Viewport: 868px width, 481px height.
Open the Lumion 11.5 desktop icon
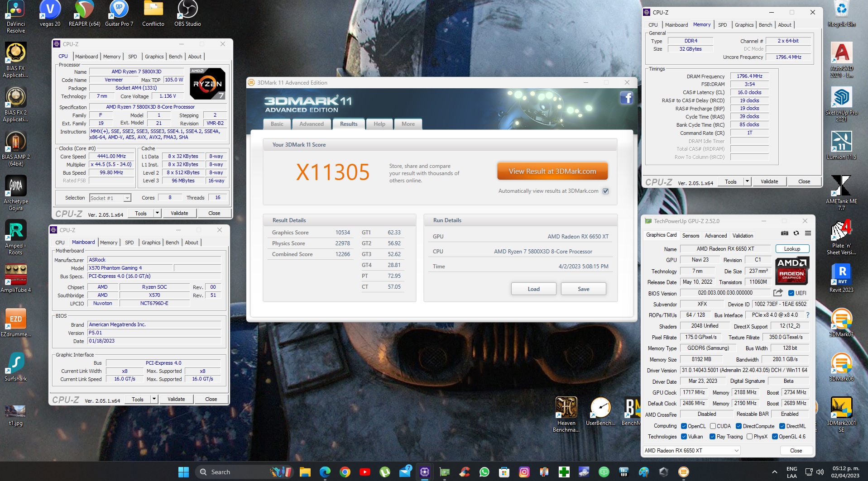pos(841,145)
